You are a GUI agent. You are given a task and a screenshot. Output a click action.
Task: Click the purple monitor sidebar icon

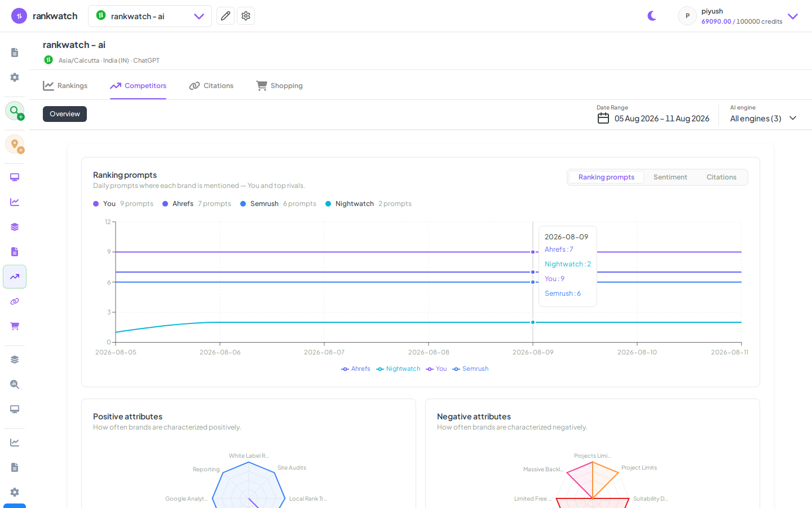point(15,177)
